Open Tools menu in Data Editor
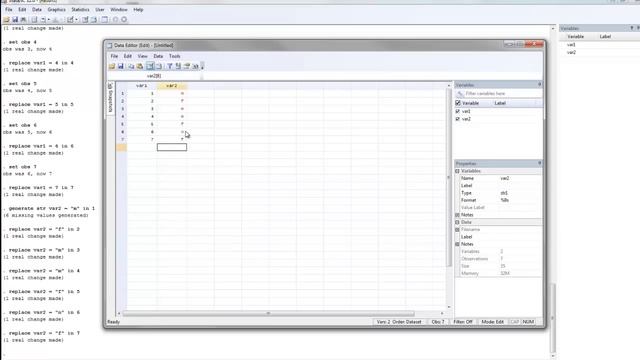640x360 pixels. 175,56
